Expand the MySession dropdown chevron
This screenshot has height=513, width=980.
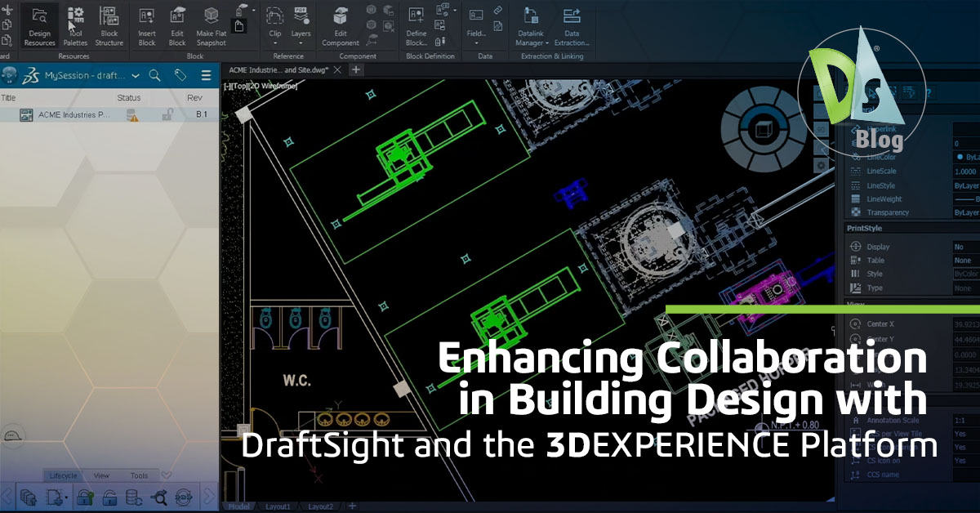(x=135, y=75)
